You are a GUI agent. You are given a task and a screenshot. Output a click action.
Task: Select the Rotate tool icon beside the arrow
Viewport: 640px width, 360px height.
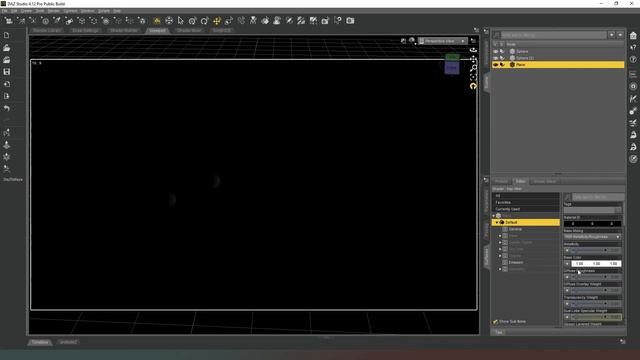click(x=193, y=21)
